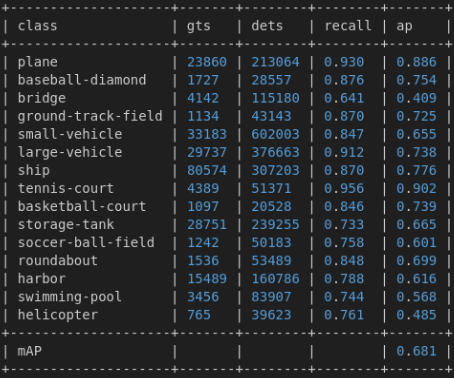
Task: Select the 'plane' class name
Action: (38, 62)
